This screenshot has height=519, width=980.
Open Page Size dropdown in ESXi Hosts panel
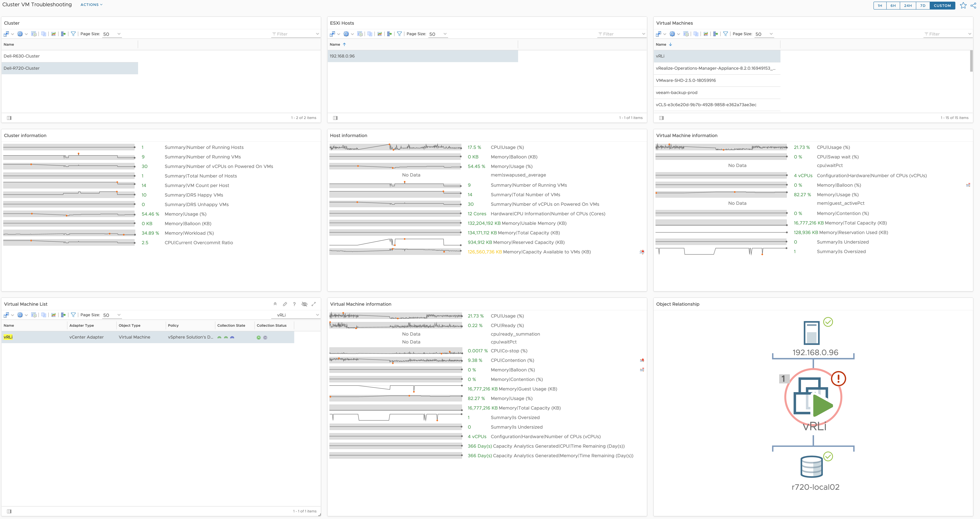438,34
